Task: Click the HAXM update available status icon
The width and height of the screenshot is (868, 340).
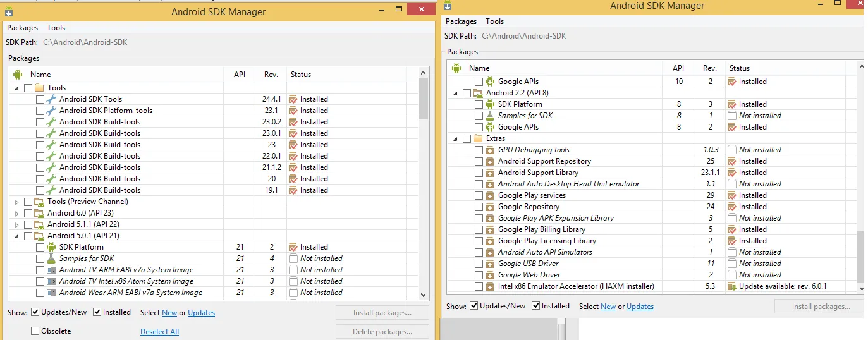Action: coord(732,286)
